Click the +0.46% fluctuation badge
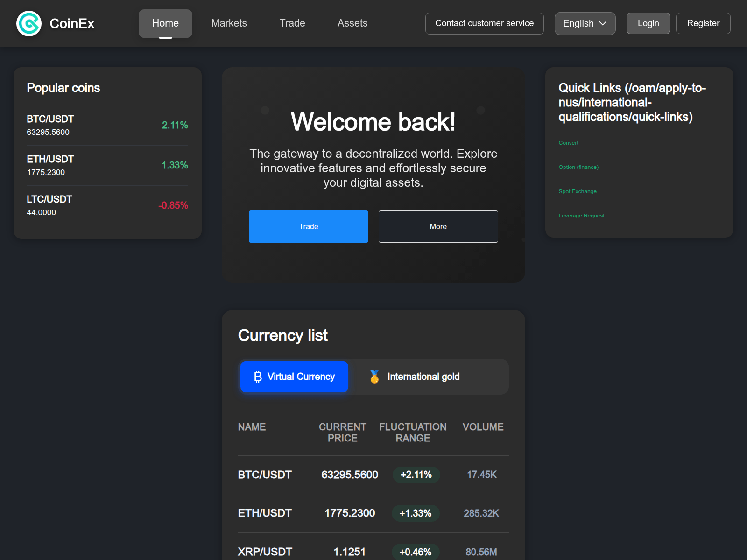The image size is (747, 560). coord(416,552)
